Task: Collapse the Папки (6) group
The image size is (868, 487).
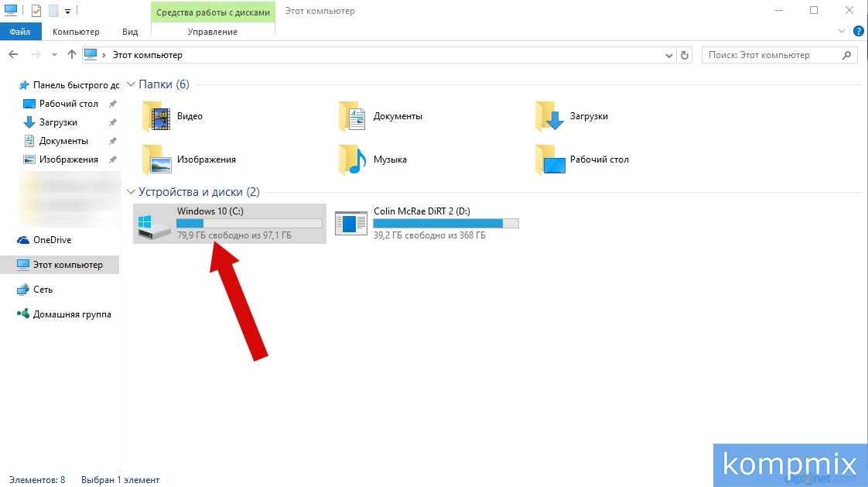Action: [132, 84]
